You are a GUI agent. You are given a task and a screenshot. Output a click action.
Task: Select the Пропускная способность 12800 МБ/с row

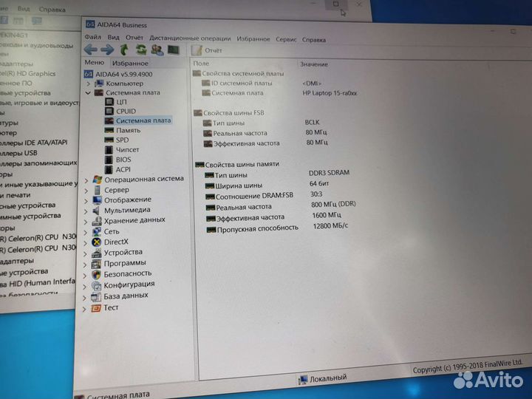click(277, 228)
